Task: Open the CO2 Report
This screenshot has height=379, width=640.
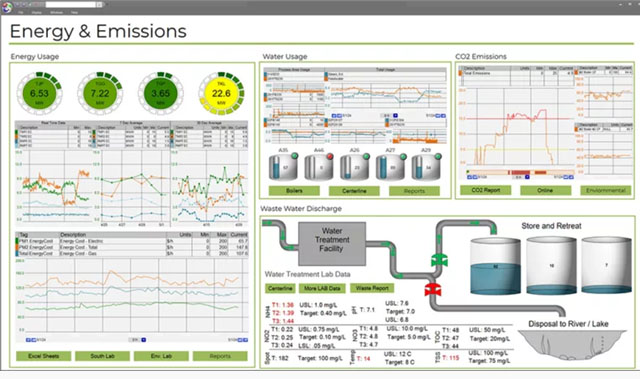Action: [486, 190]
